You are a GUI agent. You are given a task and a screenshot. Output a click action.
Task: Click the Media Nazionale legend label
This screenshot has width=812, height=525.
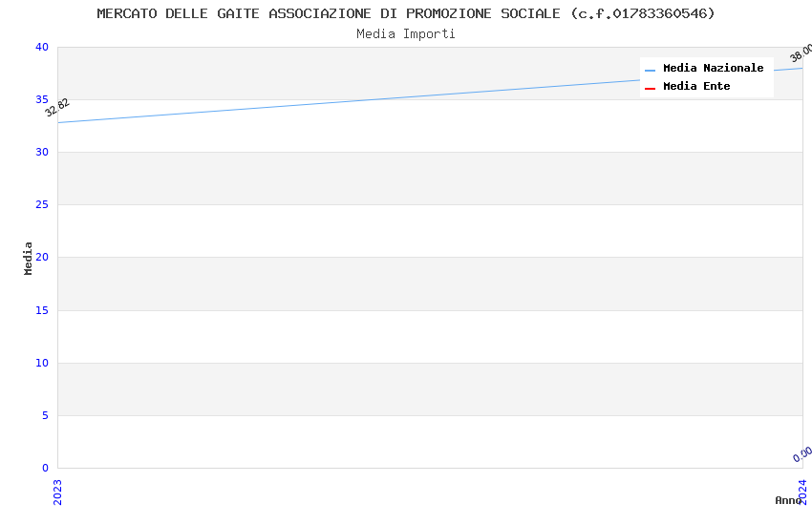click(x=713, y=68)
